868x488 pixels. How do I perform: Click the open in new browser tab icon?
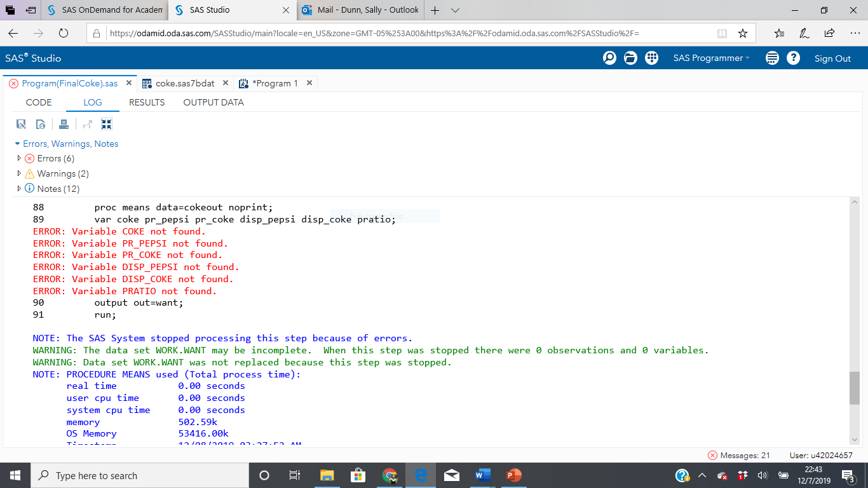[87, 125]
